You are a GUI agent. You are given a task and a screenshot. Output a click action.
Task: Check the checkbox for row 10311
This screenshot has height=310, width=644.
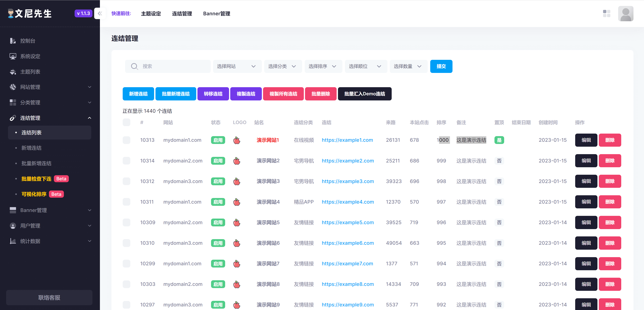click(x=126, y=202)
